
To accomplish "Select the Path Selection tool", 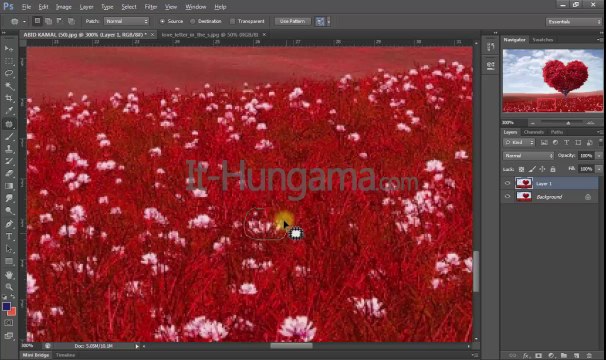I will [9, 249].
